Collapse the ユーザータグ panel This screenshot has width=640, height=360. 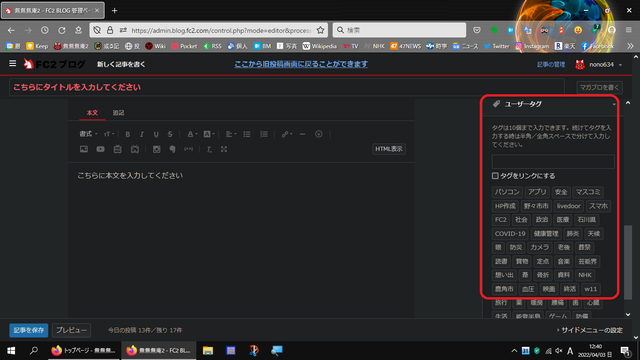[x=613, y=104]
